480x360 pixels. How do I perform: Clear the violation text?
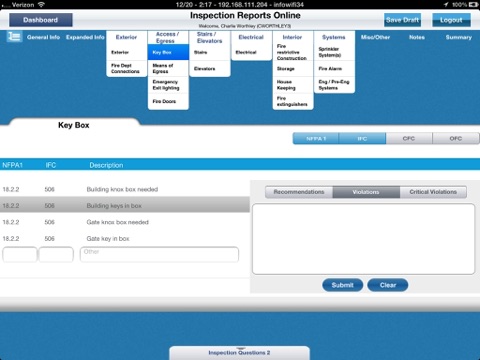pyautogui.click(x=388, y=285)
